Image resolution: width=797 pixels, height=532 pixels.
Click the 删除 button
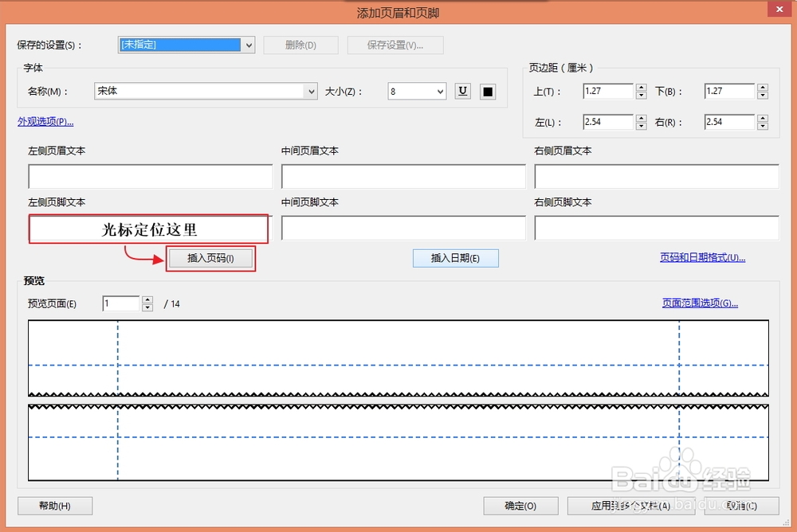pos(300,45)
